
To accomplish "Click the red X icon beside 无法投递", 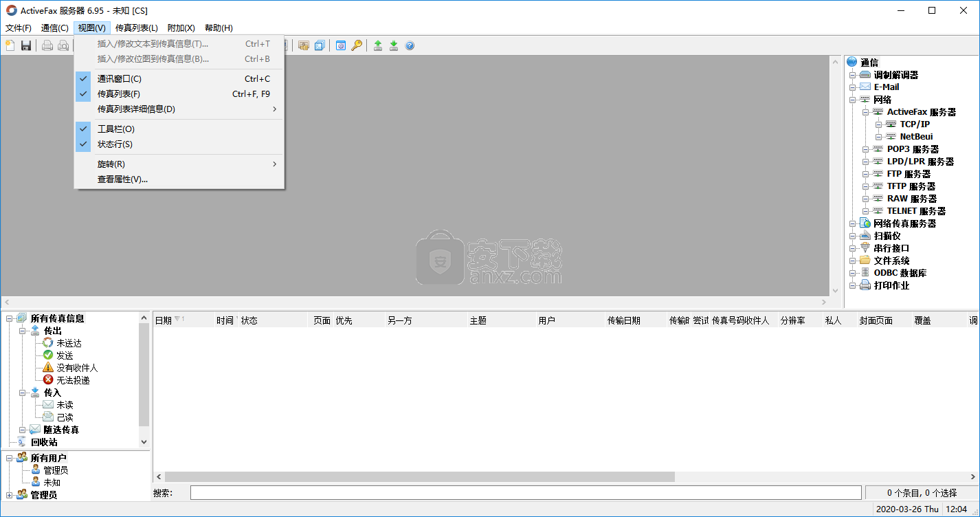I will tap(48, 379).
